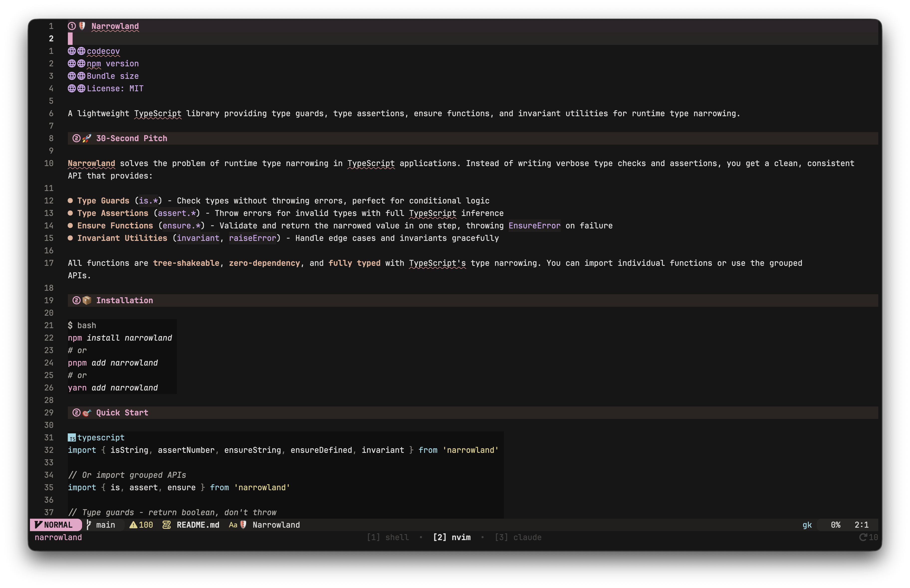910x588 pixels.
Task: Click the 'ensure.*' inline code
Action: click(x=181, y=226)
